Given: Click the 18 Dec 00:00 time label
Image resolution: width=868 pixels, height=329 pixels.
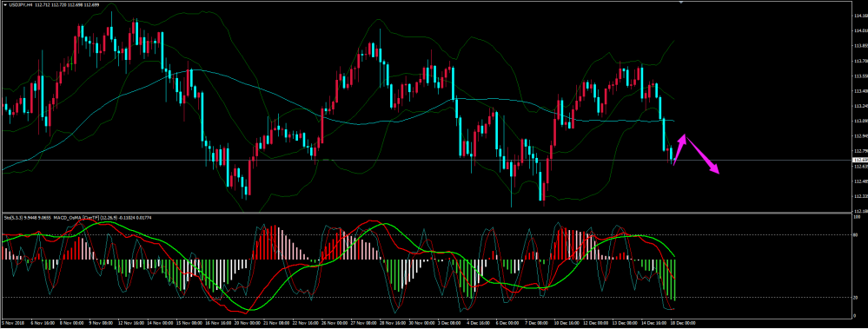Looking at the screenshot, I should [x=683, y=322].
